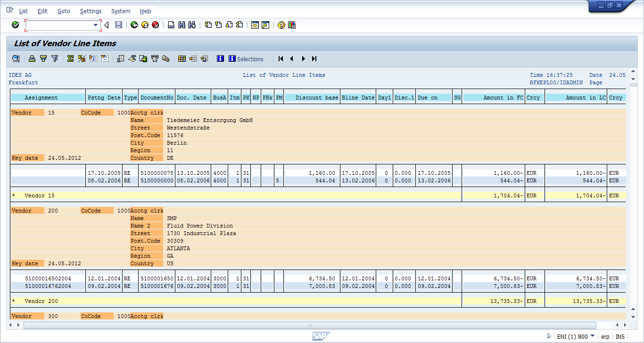Save the current list

click(x=119, y=25)
